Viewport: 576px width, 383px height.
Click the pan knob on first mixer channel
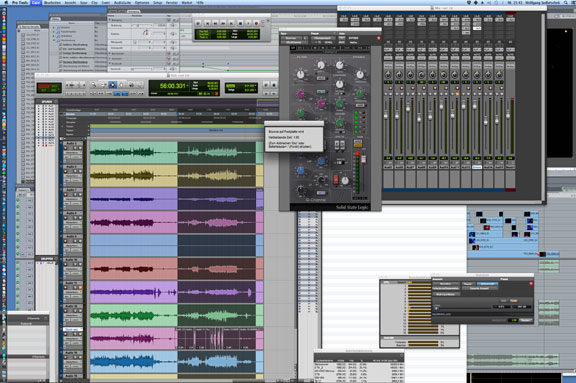point(388,75)
